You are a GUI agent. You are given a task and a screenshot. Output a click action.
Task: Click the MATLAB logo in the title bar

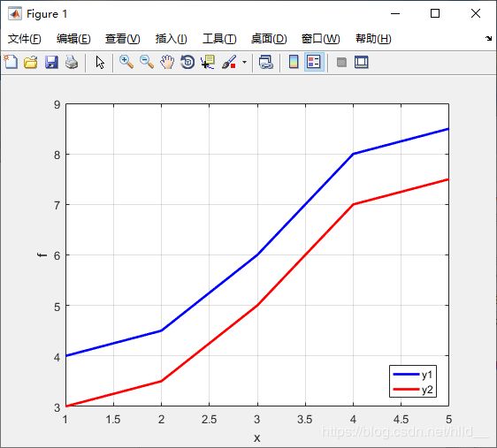[15, 13]
